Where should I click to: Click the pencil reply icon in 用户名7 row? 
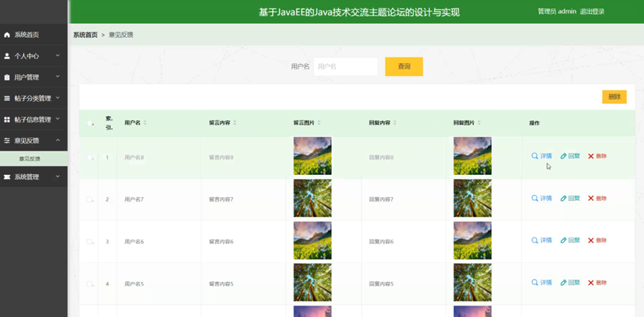coord(564,198)
